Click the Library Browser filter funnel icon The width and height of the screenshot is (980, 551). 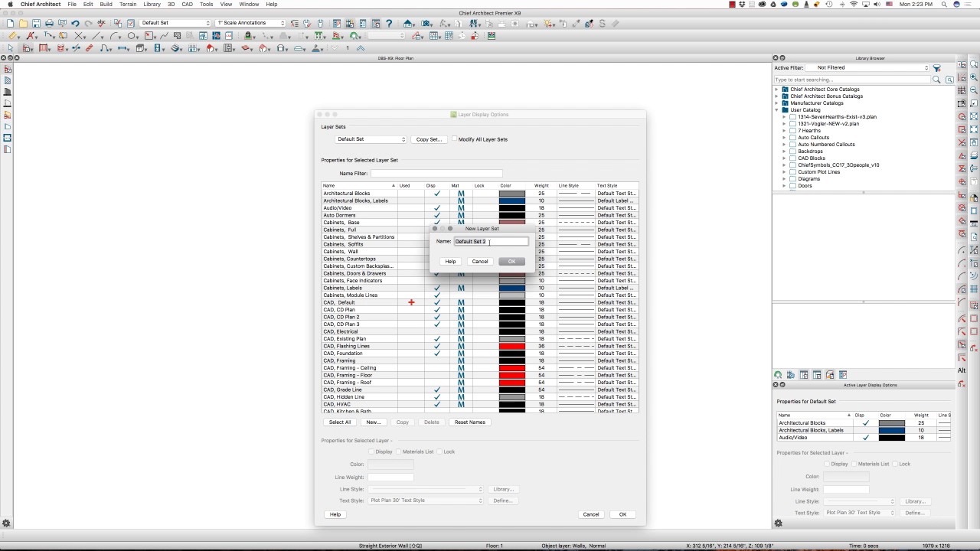[936, 68]
